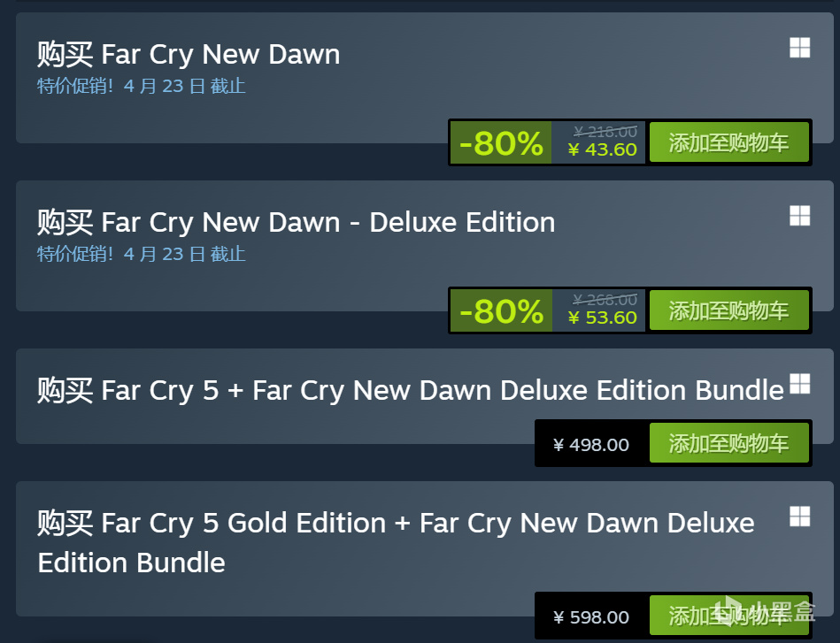
Task: Click the -80% badge next to ¥ 53.60
Action: (x=501, y=310)
